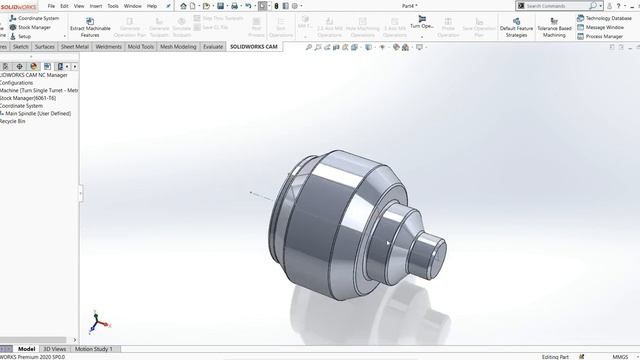
Task: Open the Window menu
Action: [x=133, y=6]
